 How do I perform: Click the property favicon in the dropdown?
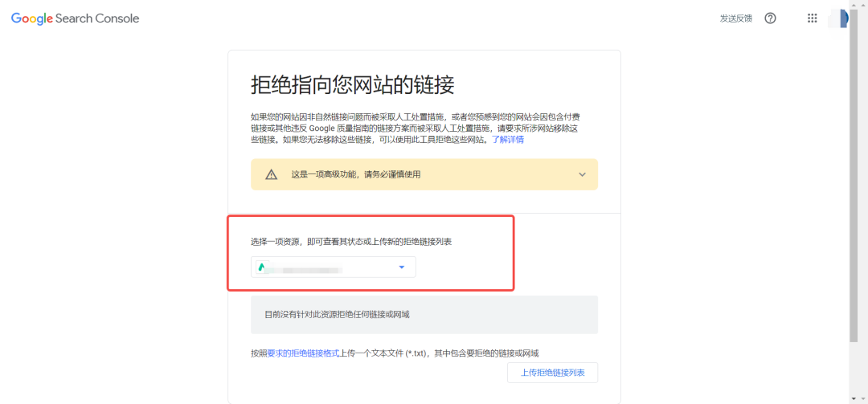tap(262, 267)
